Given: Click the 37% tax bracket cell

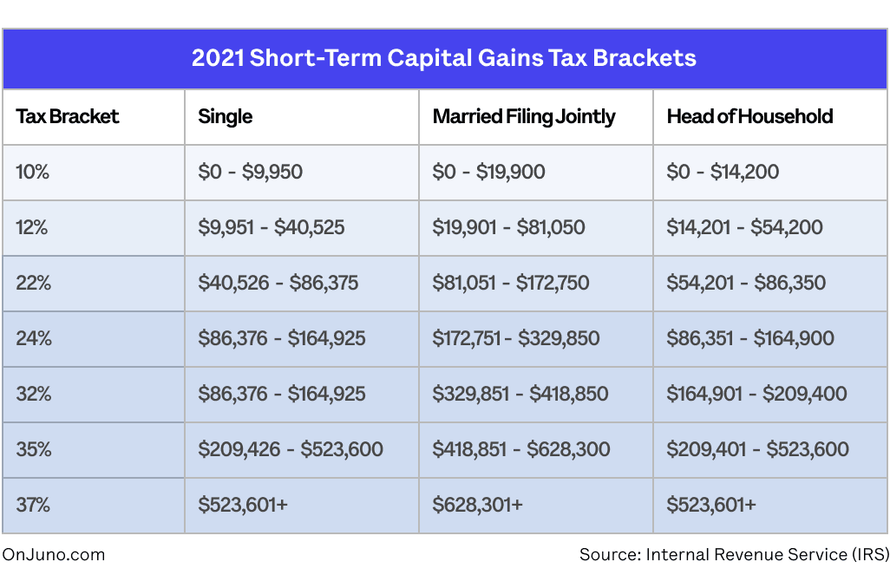Looking at the screenshot, I should [x=33, y=505].
